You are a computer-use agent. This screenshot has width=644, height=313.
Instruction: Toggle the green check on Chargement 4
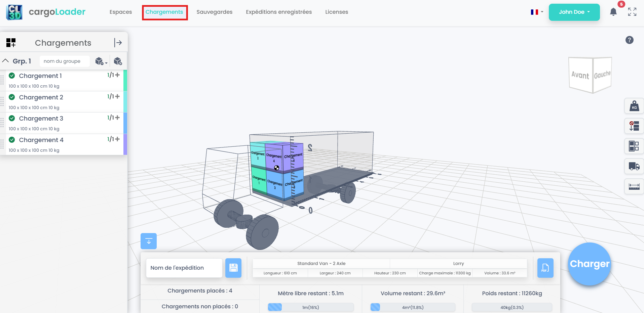click(12, 140)
